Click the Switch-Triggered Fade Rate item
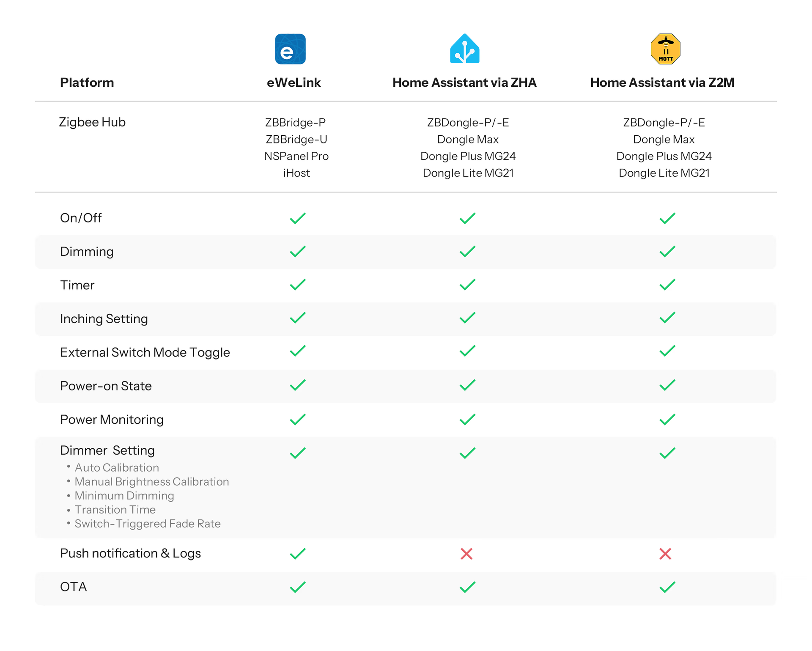The width and height of the screenshot is (812, 651). [148, 524]
